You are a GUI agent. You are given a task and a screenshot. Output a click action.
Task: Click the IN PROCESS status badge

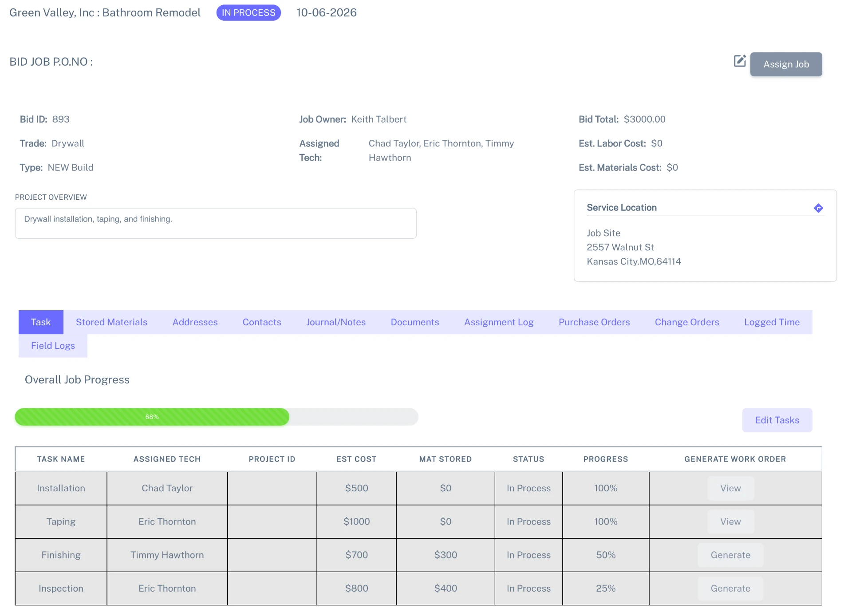point(248,13)
